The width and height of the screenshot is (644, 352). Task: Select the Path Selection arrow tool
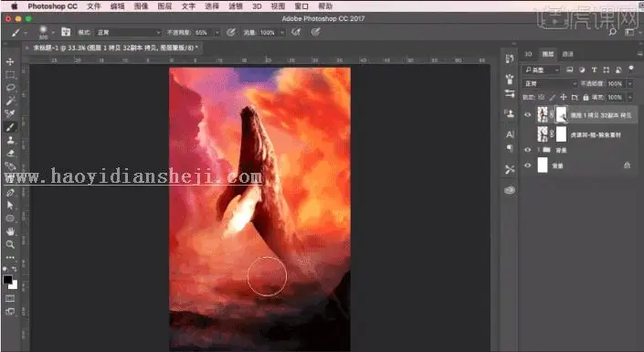10,205
